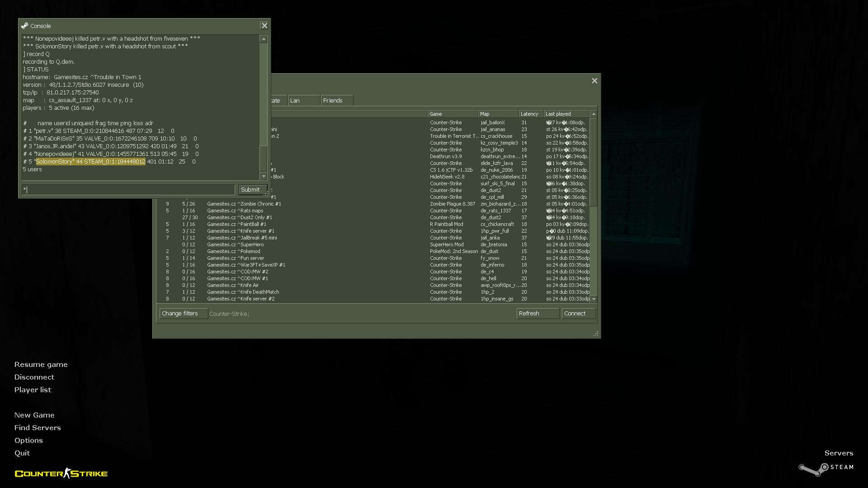Image resolution: width=868 pixels, height=488 pixels.
Task: Switch to the Lan tab
Action: click(x=303, y=100)
